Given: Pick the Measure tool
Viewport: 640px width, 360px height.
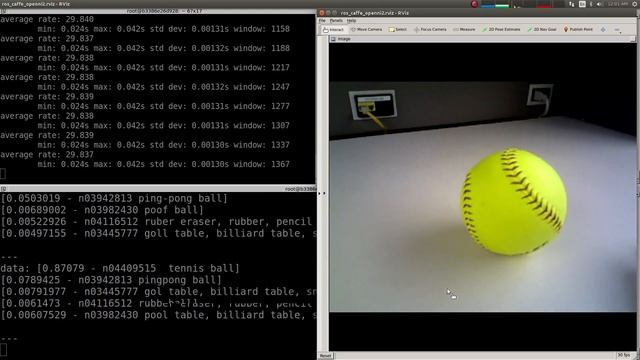Looking at the screenshot, I should click(x=464, y=29).
